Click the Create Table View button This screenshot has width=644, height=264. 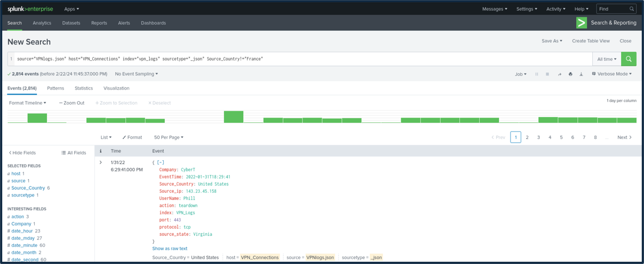(591, 41)
